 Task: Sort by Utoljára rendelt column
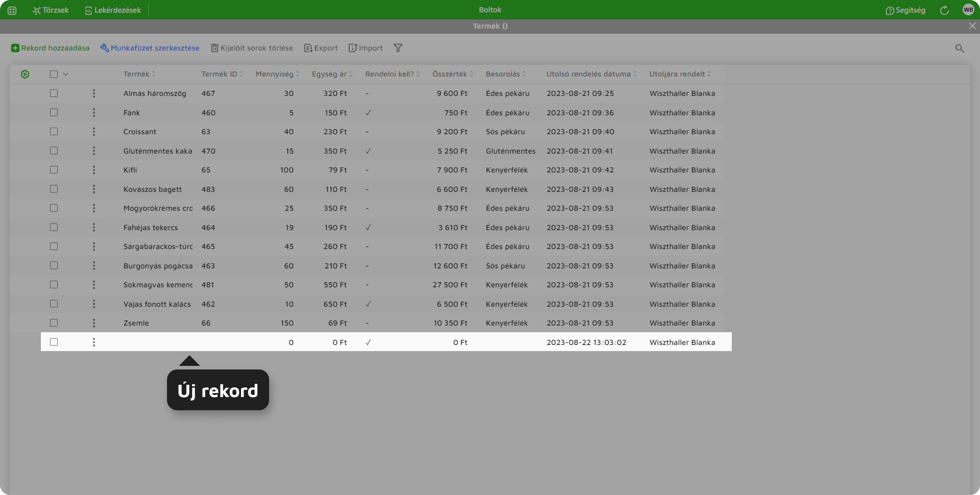point(680,74)
